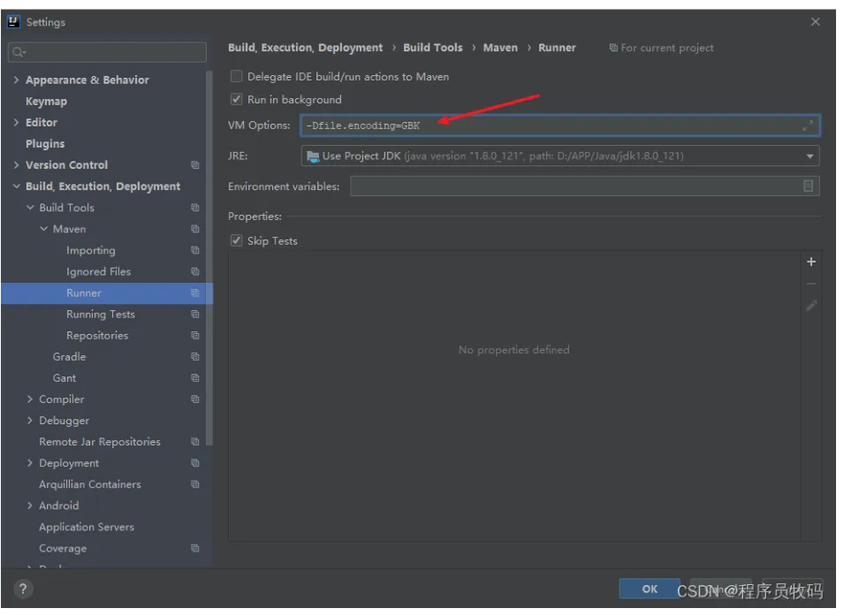Close the Settings dialog window

pos(815,22)
